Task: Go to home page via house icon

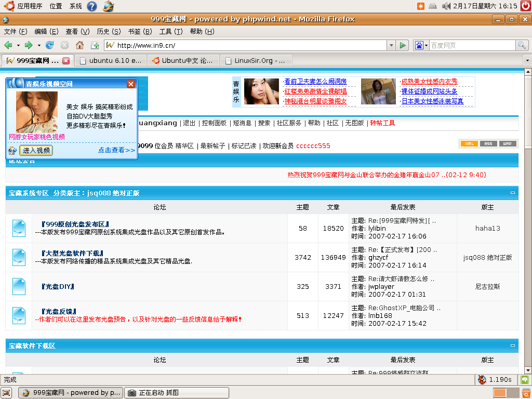Action: coord(79,45)
